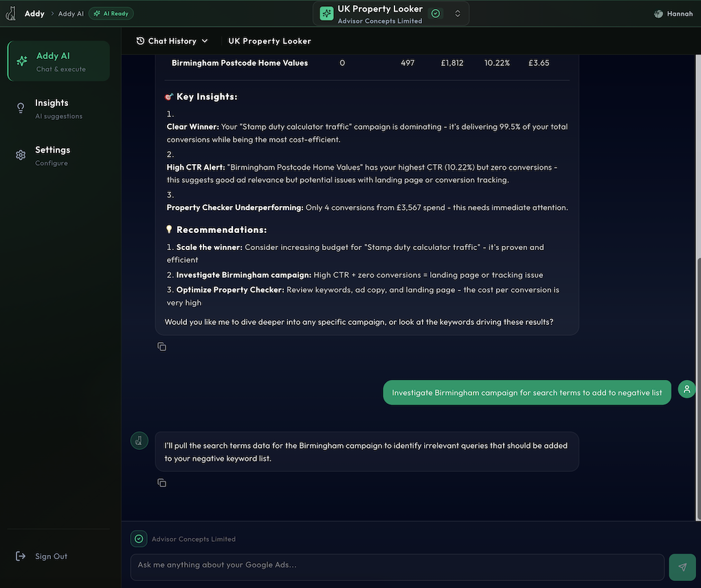This screenshot has width=701, height=588.
Task: Click the Advisor Concepts Limited check icon above input
Action: (x=139, y=539)
